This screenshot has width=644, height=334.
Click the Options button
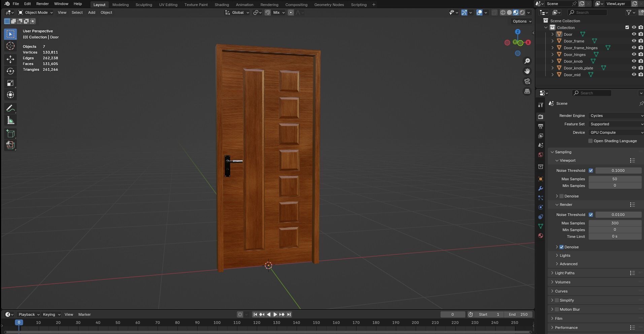click(522, 21)
